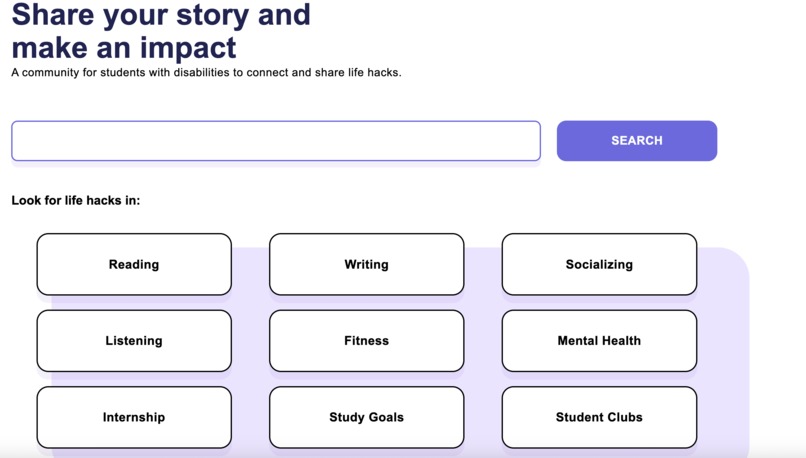Go to the Student Clubs category
The width and height of the screenshot is (806, 458).
coord(599,417)
